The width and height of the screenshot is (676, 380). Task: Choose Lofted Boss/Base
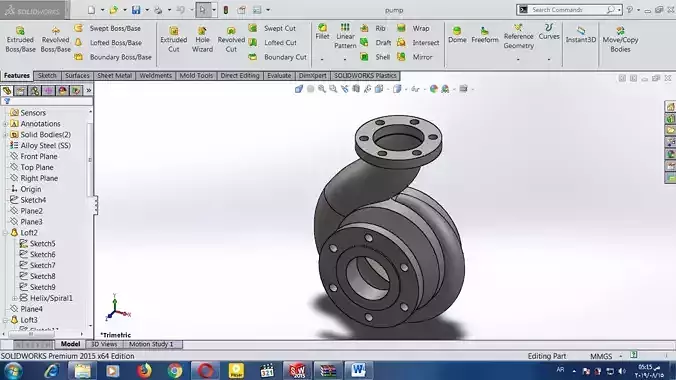coord(108,43)
